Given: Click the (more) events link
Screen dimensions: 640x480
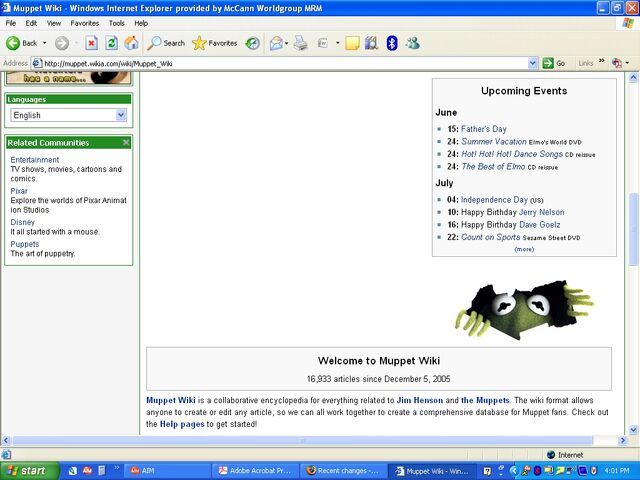Looking at the screenshot, I should click(524, 249).
